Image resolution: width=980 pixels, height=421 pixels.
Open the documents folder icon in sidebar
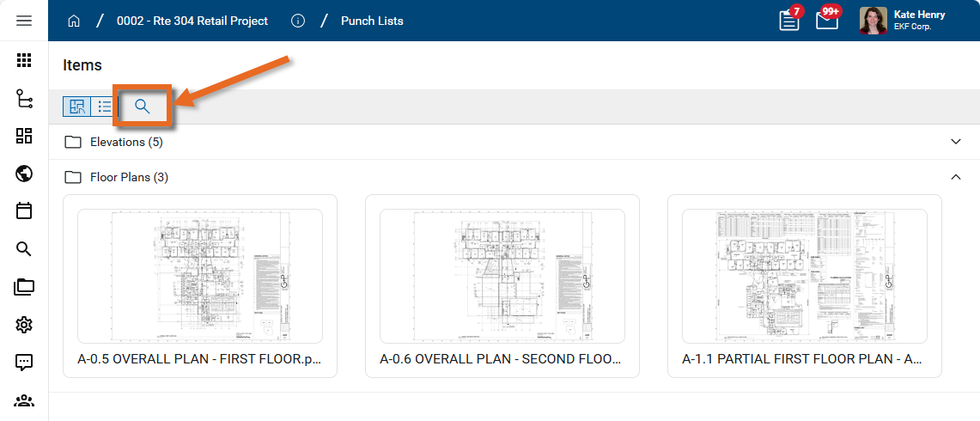pyautogui.click(x=24, y=287)
